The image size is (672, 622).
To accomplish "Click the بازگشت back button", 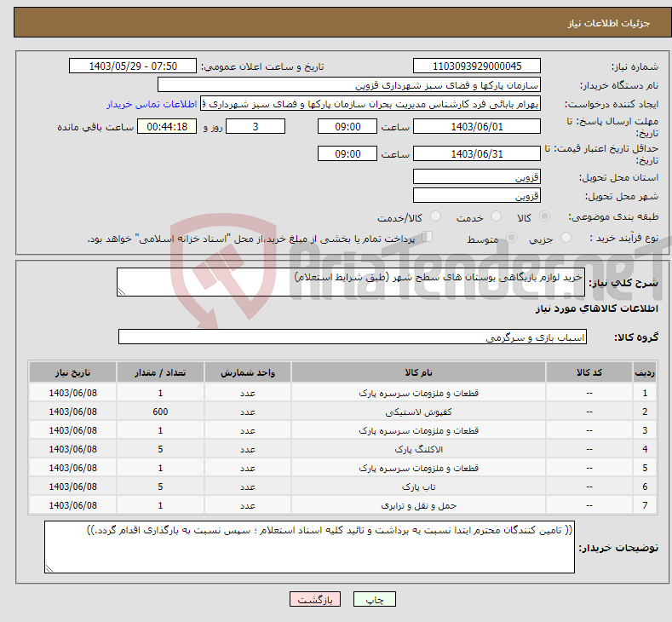I will pyautogui.click(x=315, y=599).
